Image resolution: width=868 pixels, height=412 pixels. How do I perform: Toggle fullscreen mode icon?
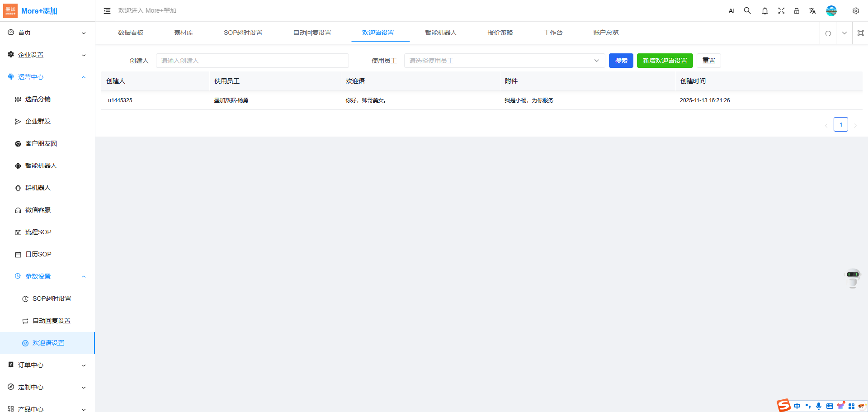[x=781, y=11]
